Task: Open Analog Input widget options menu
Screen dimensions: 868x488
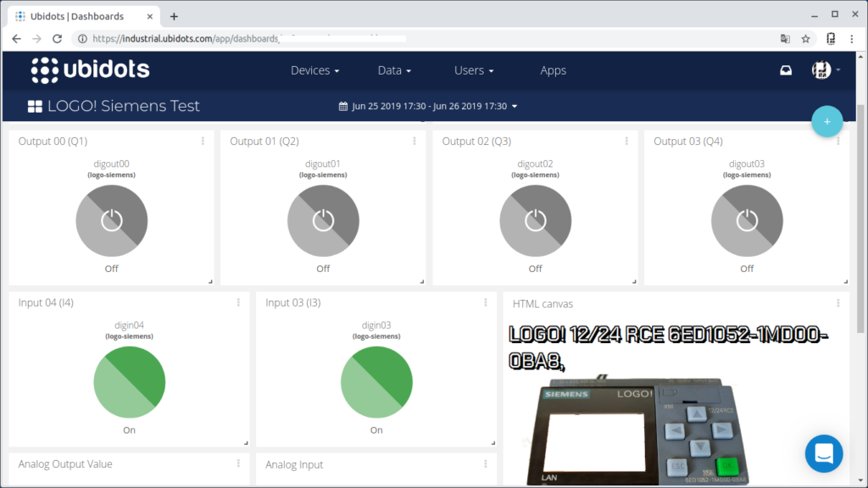Action: (x=486, y=464)
